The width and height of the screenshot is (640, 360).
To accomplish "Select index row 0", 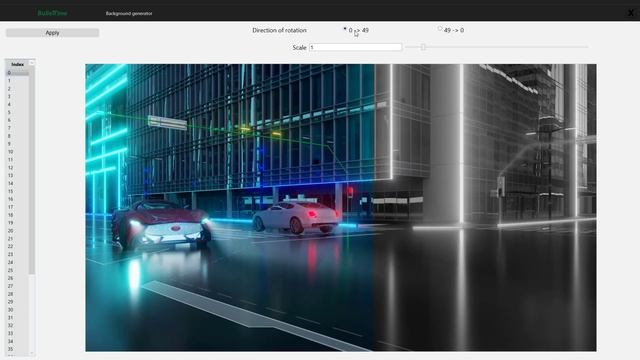I will pyautogui.click(x=17, y=73).
